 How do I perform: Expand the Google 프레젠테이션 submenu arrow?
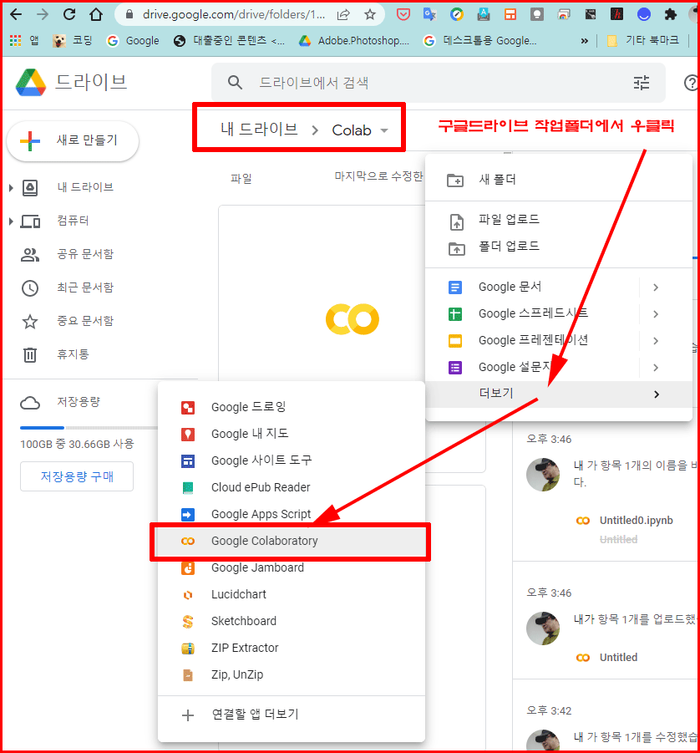656,341
